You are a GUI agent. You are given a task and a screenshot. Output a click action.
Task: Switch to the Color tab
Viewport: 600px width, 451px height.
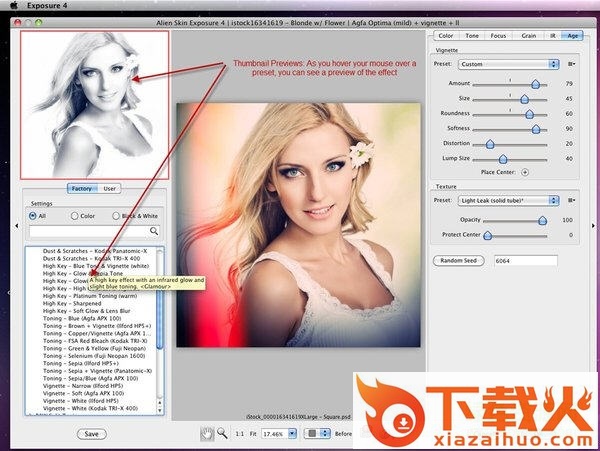(446, 36)
